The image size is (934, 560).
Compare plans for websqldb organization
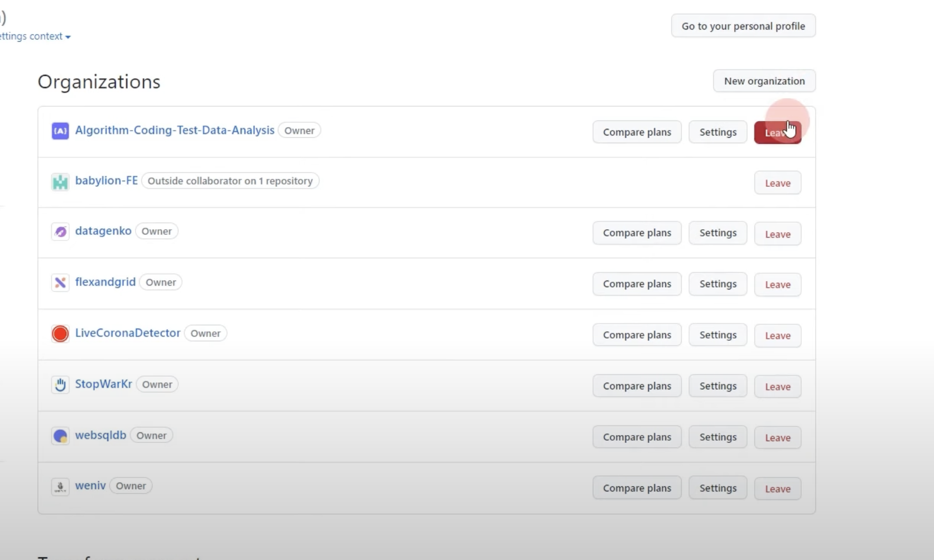pyautogui.click(x=637, y=437)
